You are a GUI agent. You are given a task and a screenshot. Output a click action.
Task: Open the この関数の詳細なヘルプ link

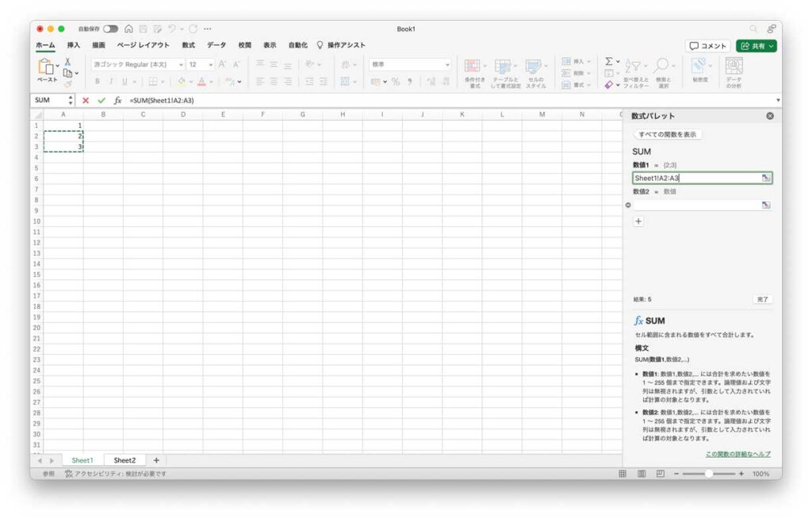pyautogui.click(x=737, y=454)
